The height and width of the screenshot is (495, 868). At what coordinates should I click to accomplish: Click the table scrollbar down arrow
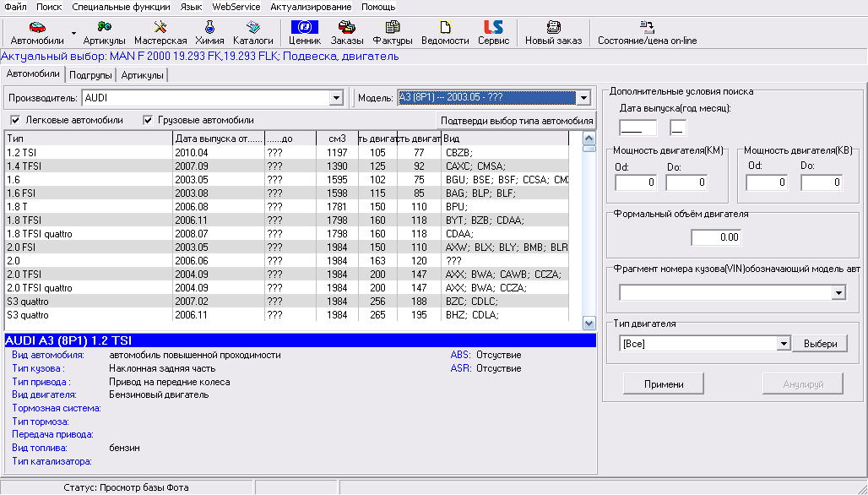tap(589, 323)
